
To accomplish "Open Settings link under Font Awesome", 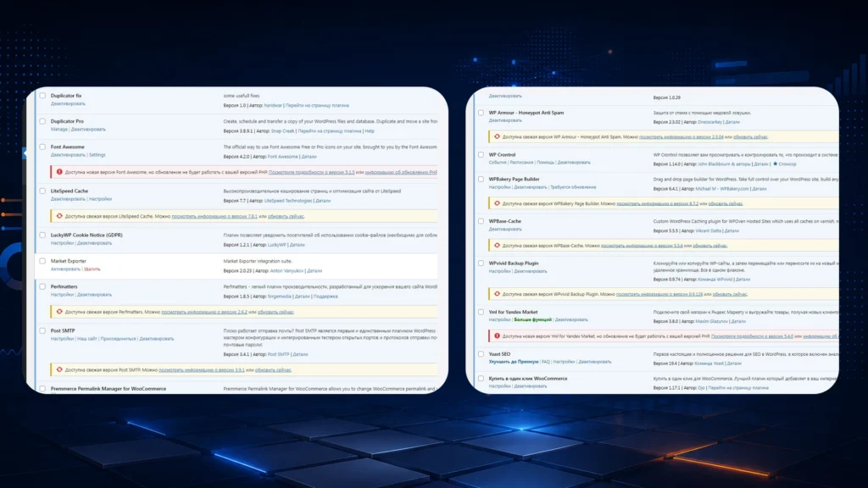I will coord(97,155).
